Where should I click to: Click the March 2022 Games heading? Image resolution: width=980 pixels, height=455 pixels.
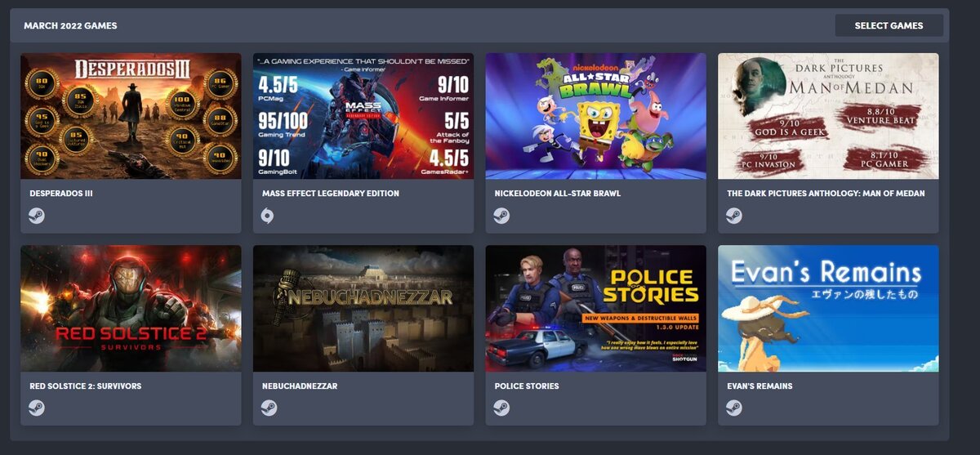click(x=70, y=25)
